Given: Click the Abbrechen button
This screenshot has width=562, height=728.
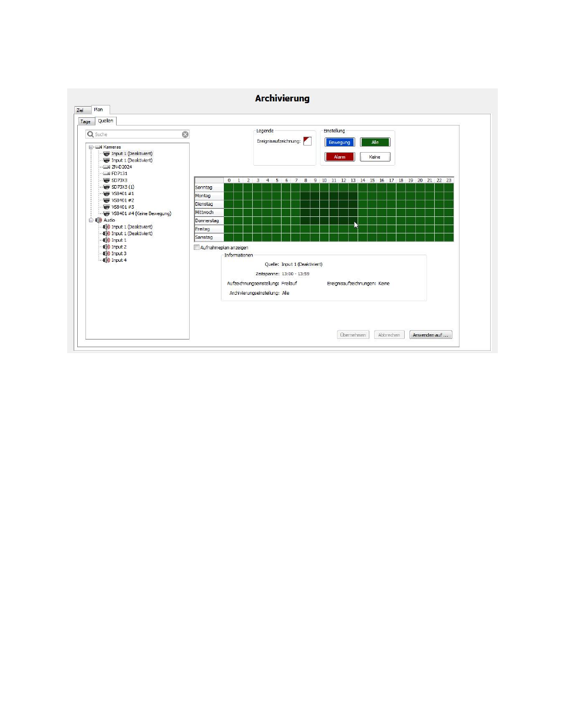Looking at the screenshot, I should 389,335.
